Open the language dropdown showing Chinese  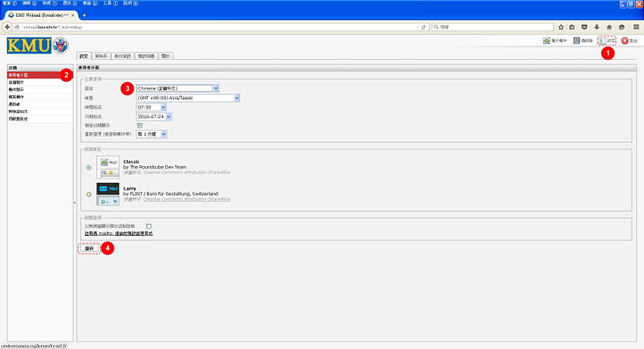[177, 88]
